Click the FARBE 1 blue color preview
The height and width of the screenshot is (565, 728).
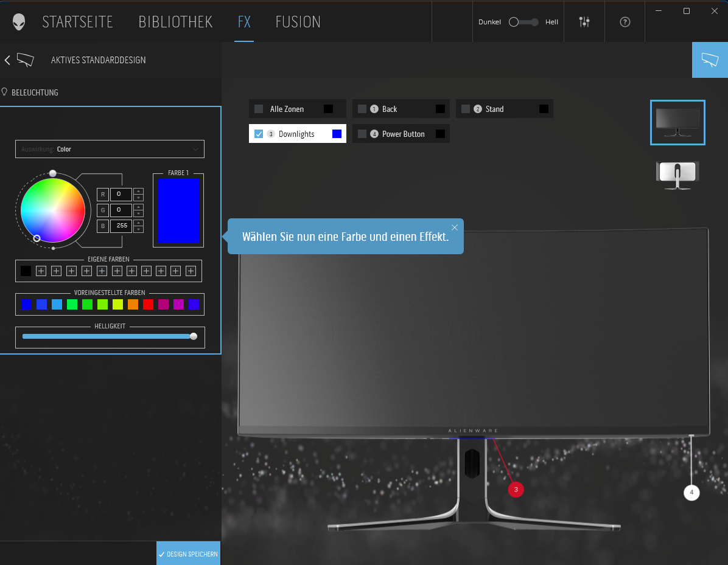(178, 210)
